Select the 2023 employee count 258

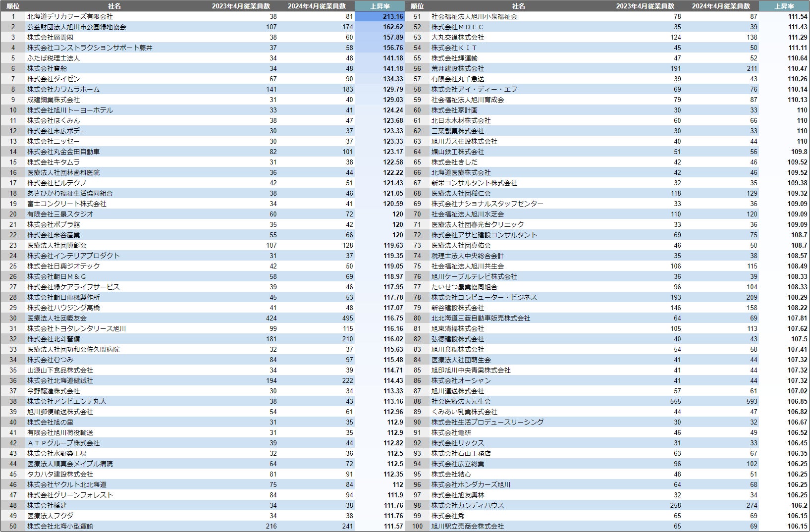pos(675,505)
